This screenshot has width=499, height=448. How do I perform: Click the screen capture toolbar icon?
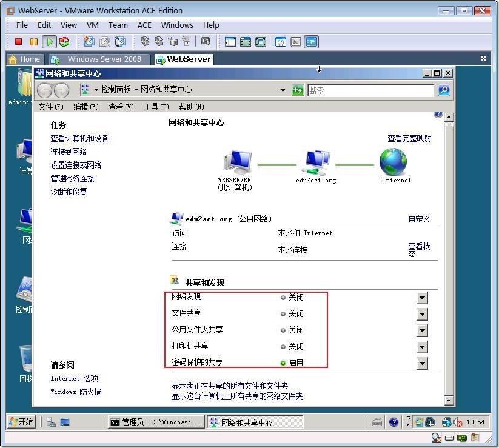206,41
